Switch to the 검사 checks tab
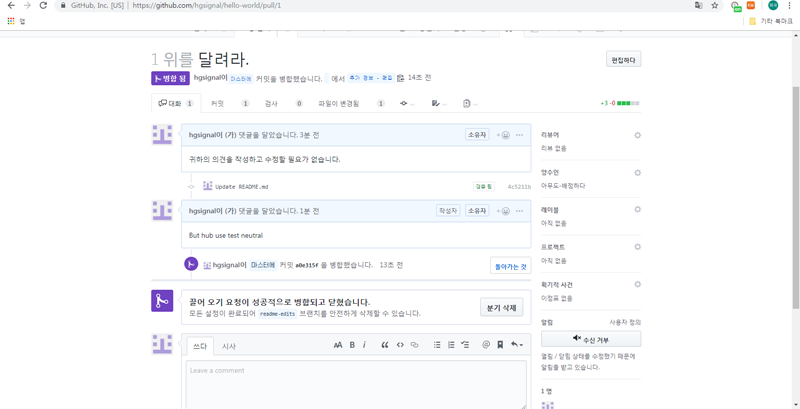The height and width of the screenshot is (409, 800). [284, 104]
